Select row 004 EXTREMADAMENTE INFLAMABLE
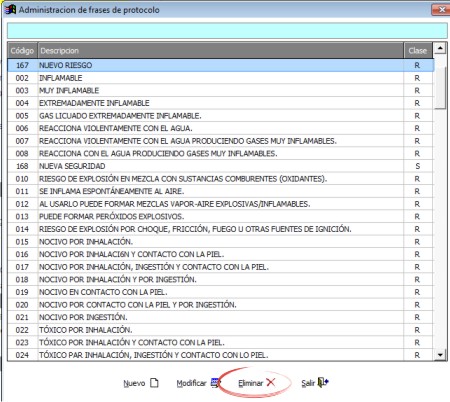The image size is (450, 402). click(x=221, y=103)
